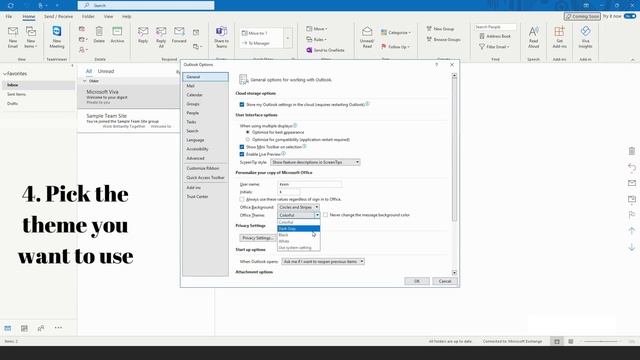Mark message Unread/Read
Screen dimensions: 640x360
[367, 37]
